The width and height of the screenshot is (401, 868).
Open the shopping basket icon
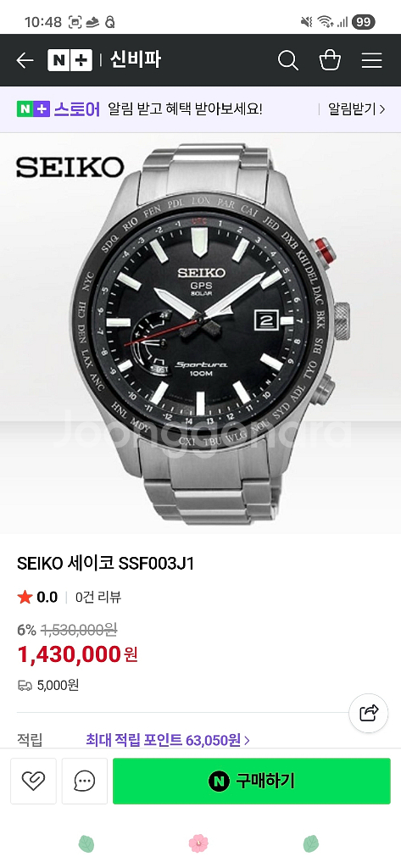pyautogui.click(x=330, y=60)
